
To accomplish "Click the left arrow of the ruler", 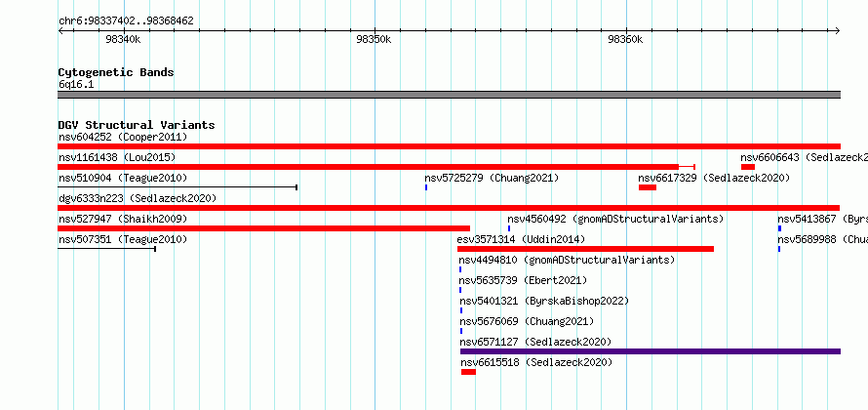I will click(x=60, y=30).
